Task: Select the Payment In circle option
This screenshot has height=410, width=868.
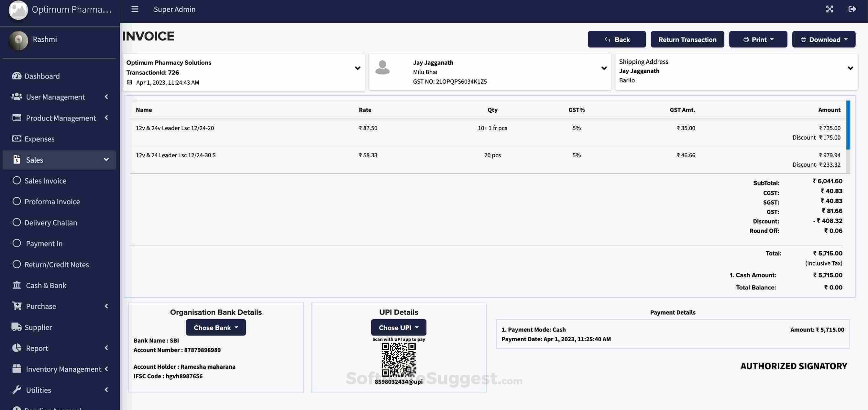Action: [16, 243]
